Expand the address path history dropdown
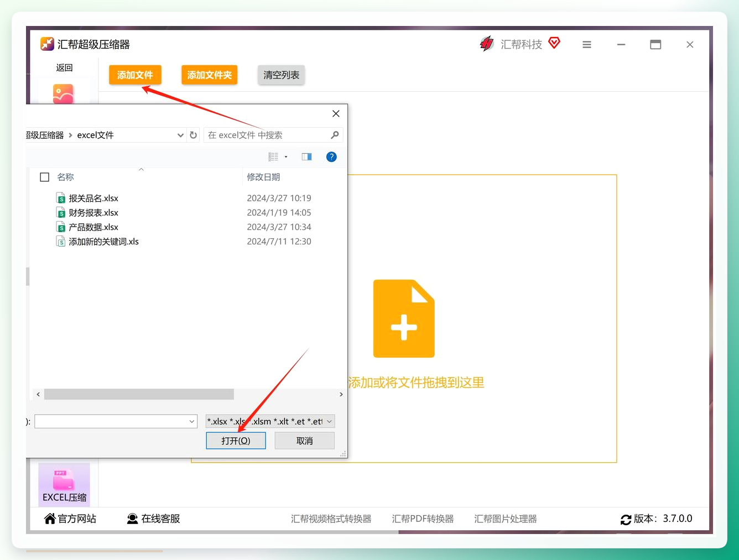This screenshot has width=739, height=560. pyautogui.click(x=180, y=135)
